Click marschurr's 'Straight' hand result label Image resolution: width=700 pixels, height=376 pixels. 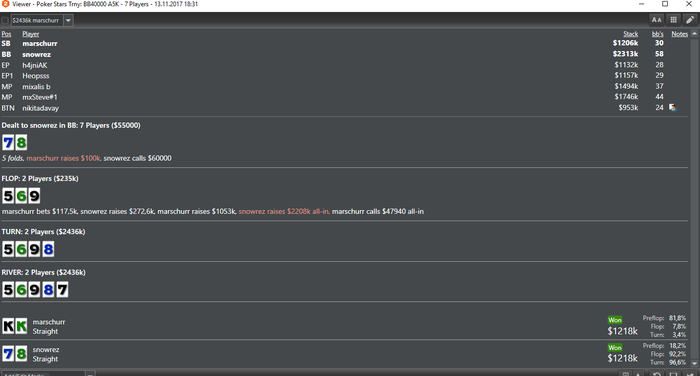pyautogui.click(x=45, y=331)
